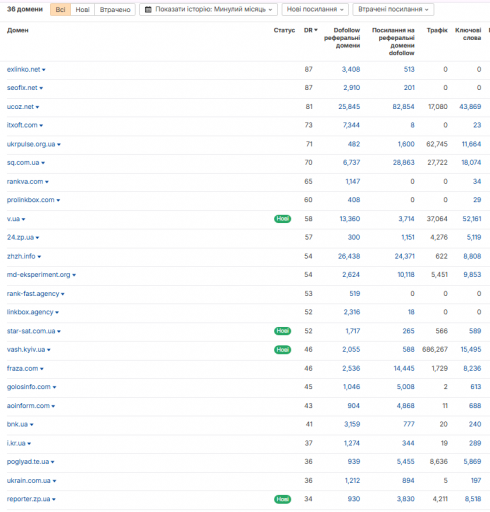The width and height of the screenshot is (490, 512).
Task: Open the 'Нові посилання' dropdown
Action: click(315, 9)
